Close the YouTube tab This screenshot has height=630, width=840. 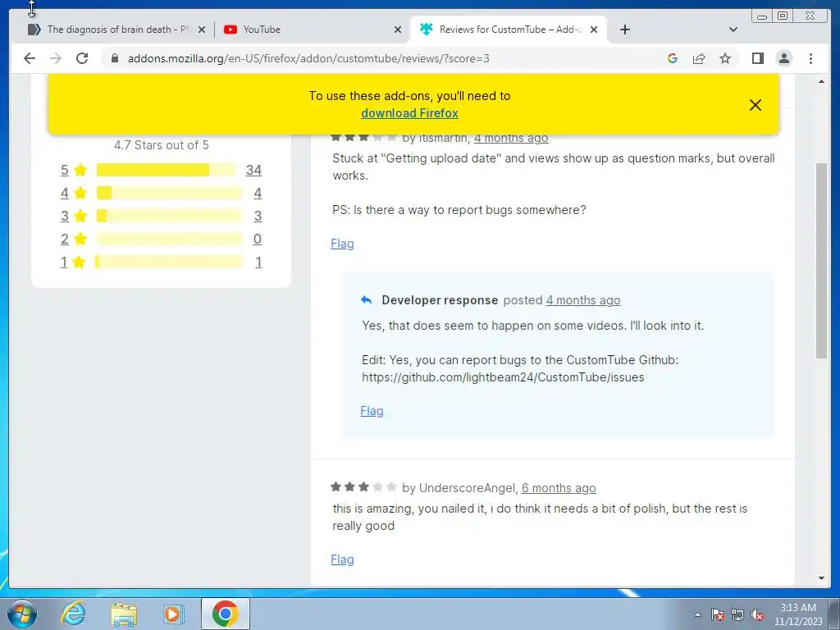[398, 30]
